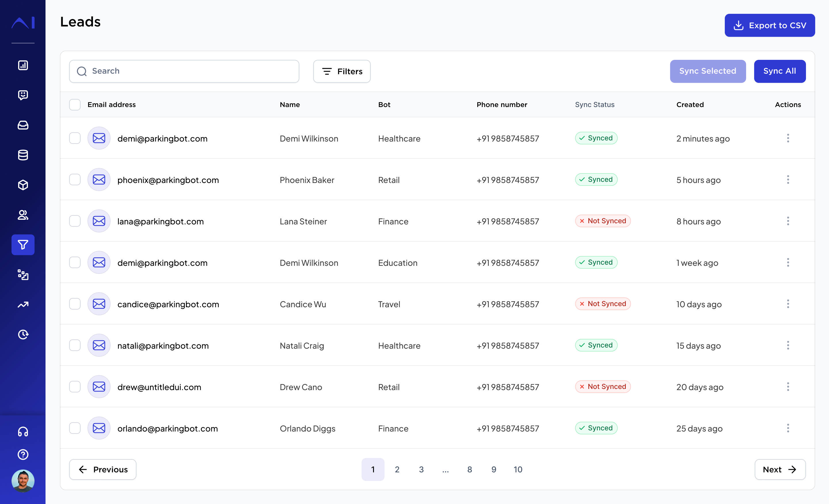Open actions menu for Candice Wu row
Screen dimensions: 829x504
pos(788,304)
